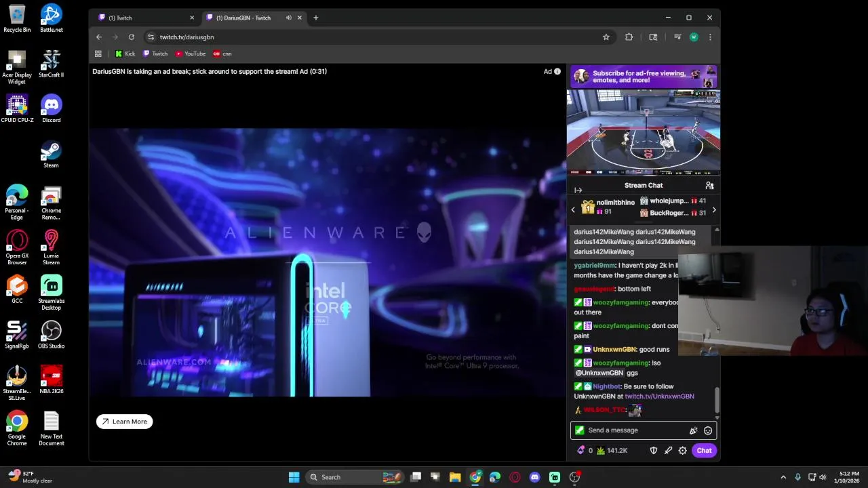Open Streamlabs Desktop shortcut

tap(51, 293)
